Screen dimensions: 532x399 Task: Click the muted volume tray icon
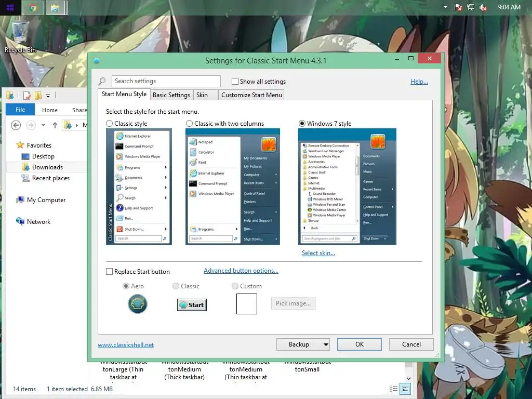pos(483,7)
